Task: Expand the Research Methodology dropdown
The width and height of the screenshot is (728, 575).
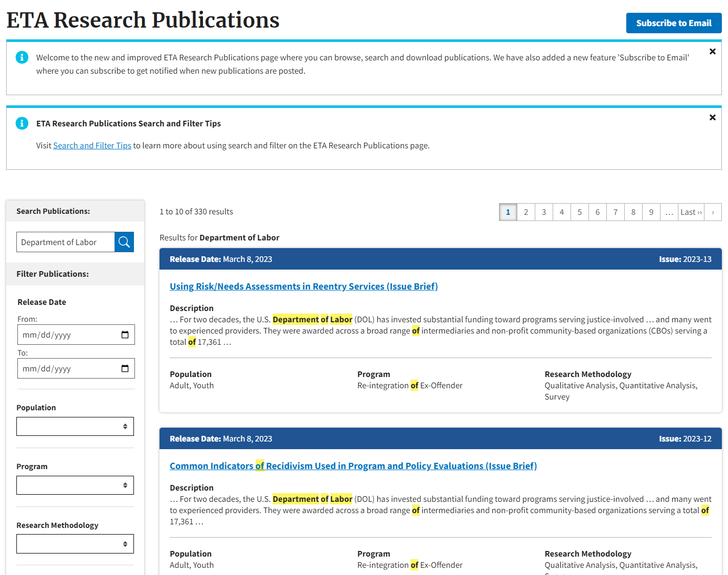Action: 75,544
